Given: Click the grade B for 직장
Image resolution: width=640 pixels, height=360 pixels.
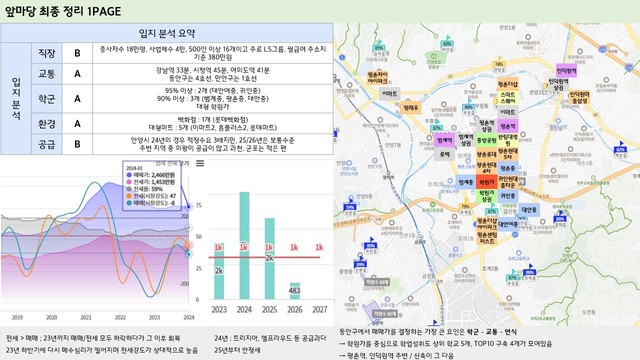Looking at the screenshot, I should pos(77,53).
